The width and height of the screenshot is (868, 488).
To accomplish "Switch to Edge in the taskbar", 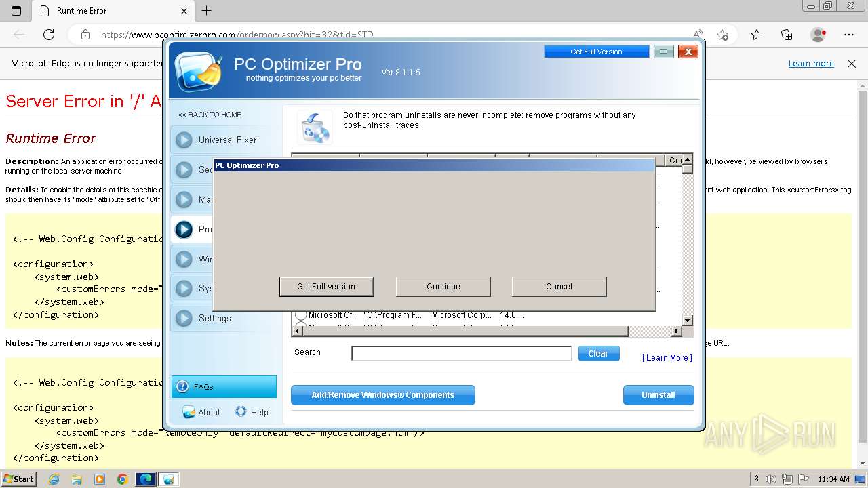I will 146,479.
